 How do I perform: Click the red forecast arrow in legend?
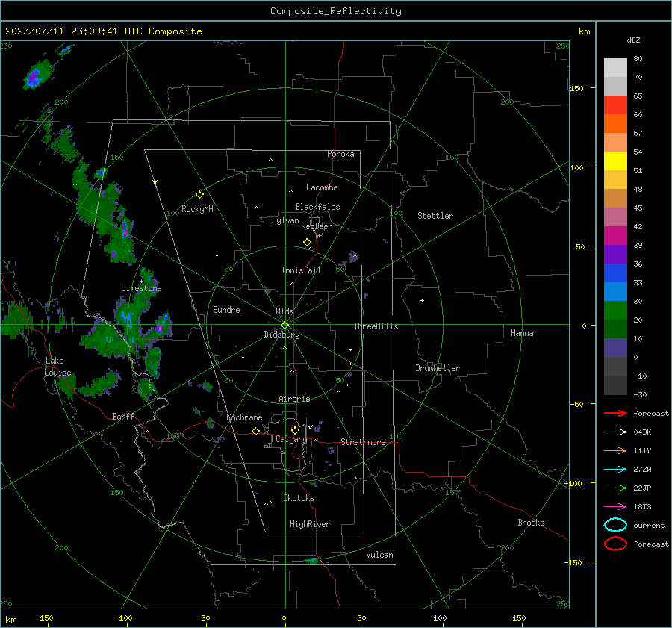pyautogui.click(x=615, y=413)
